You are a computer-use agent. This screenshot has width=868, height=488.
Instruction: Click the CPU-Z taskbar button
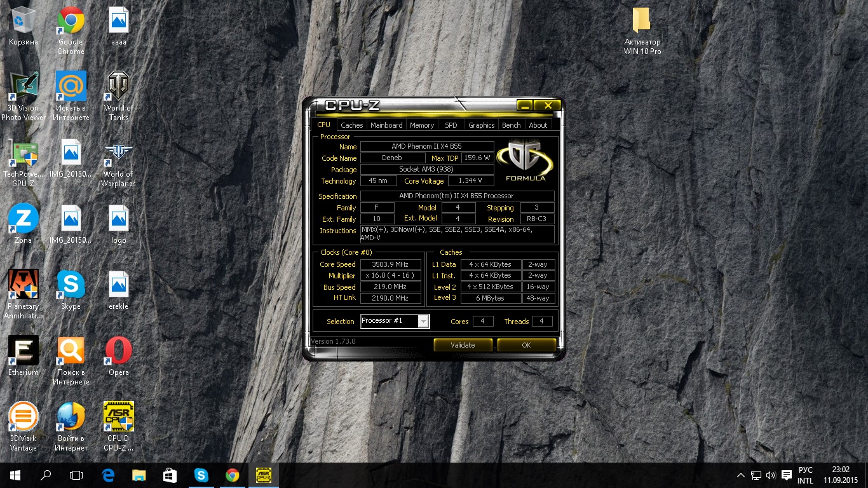[x=263, y=475]
